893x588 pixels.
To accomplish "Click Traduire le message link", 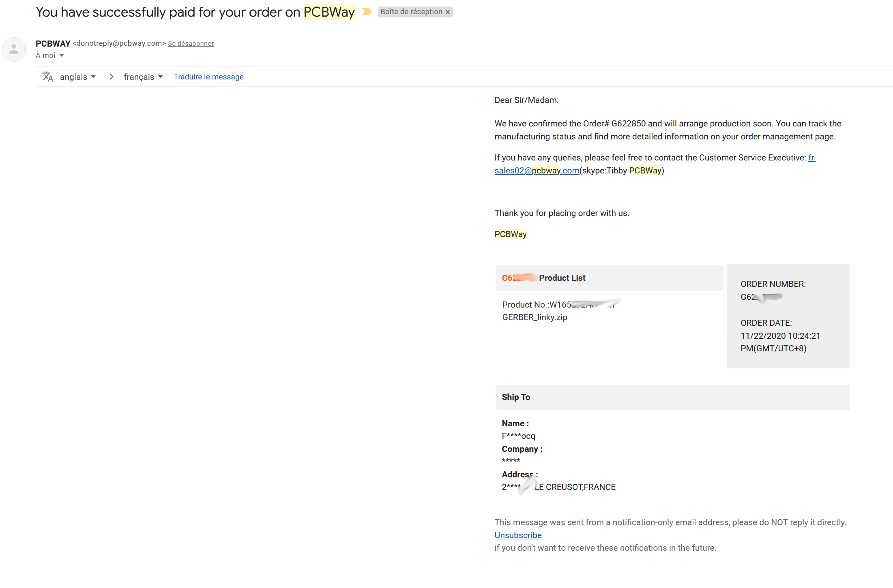I will point(208,77).
